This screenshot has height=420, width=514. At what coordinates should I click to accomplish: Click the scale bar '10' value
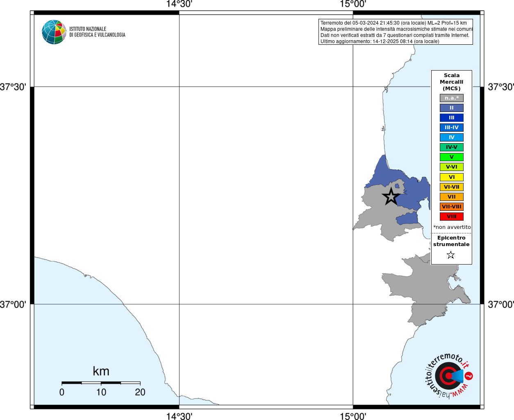point(101,392)
